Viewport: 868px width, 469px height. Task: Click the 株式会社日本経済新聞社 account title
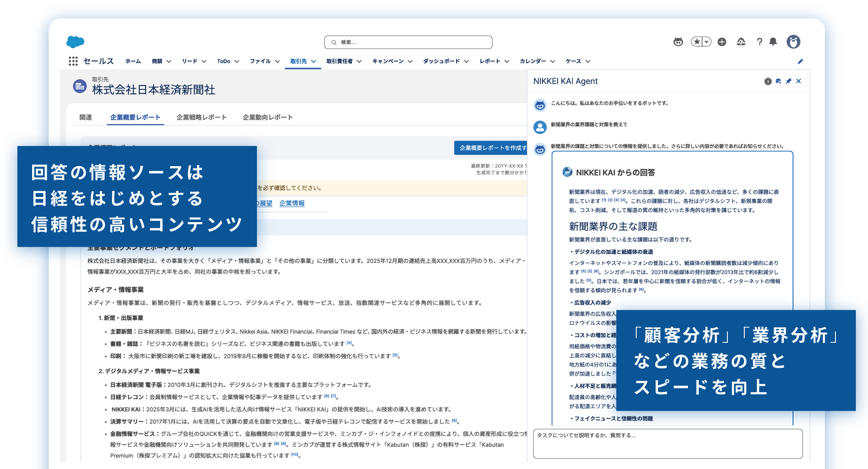154,90
